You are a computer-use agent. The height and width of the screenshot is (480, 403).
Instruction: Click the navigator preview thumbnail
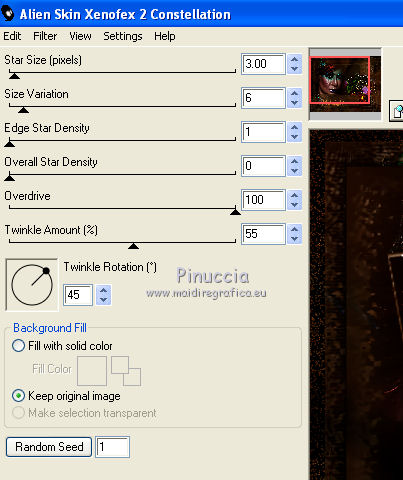(x=345, y=84)
